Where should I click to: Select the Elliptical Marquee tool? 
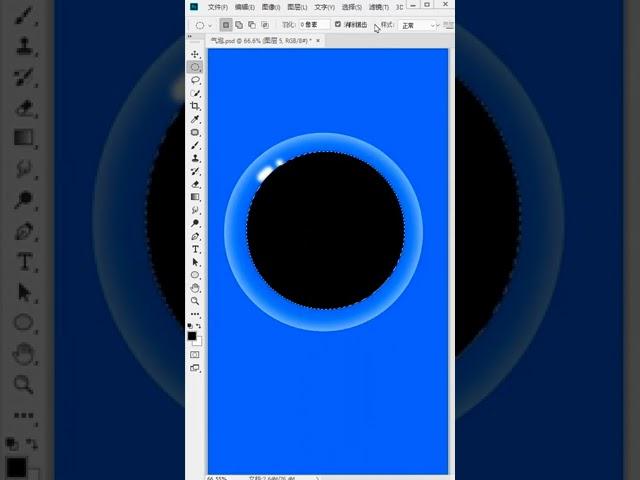(195, 67)
